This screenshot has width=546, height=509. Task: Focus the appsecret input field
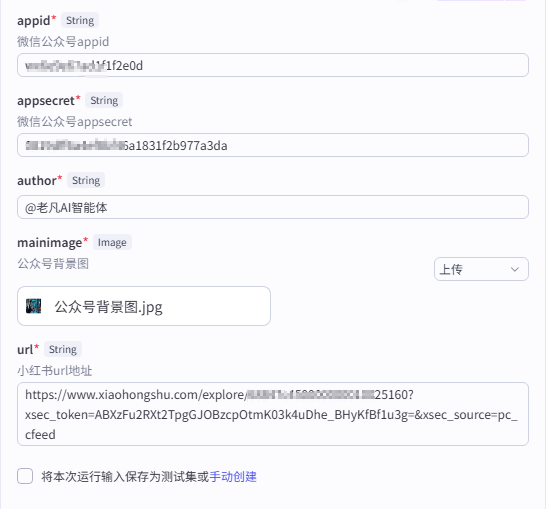pos(273,145)
